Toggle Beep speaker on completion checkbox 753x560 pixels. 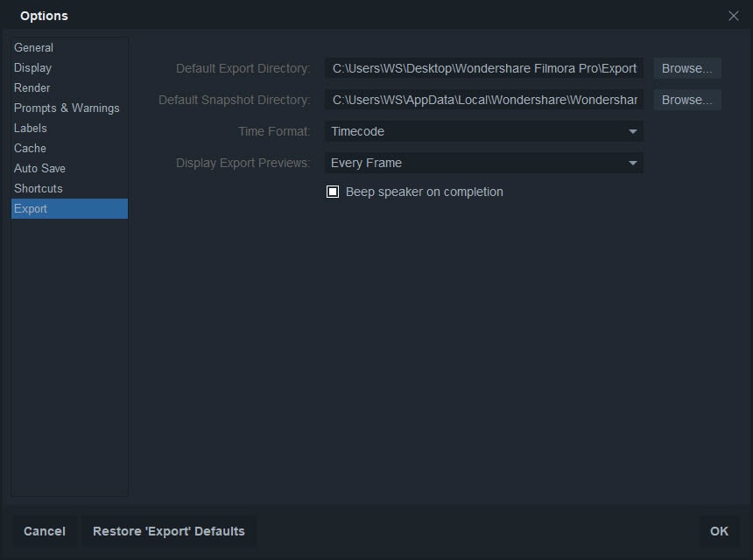click(333, 192)
